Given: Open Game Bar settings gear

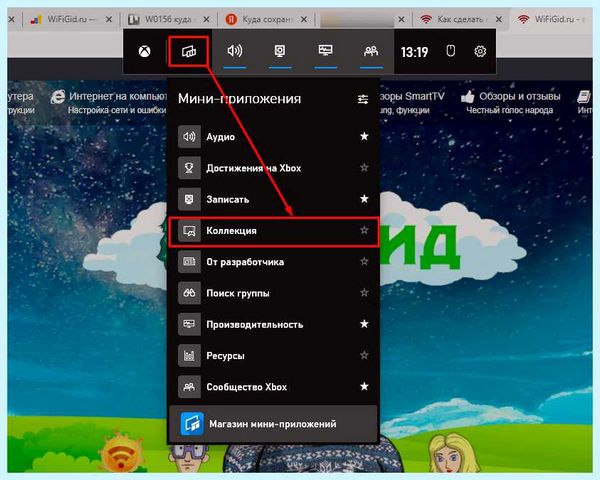Looking at the screenshot, I should pos(480,51).
